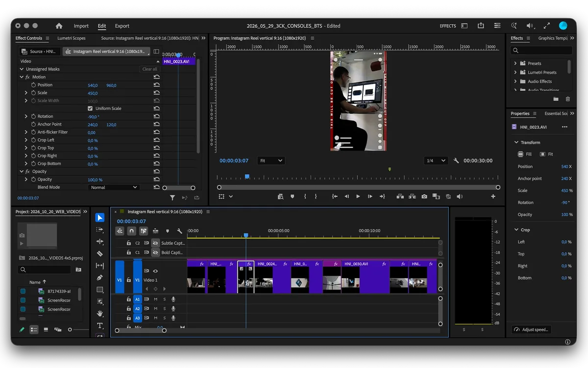588x368 pixels.
Task: Select the Razor tool
Action: click(x=100, y=254)
